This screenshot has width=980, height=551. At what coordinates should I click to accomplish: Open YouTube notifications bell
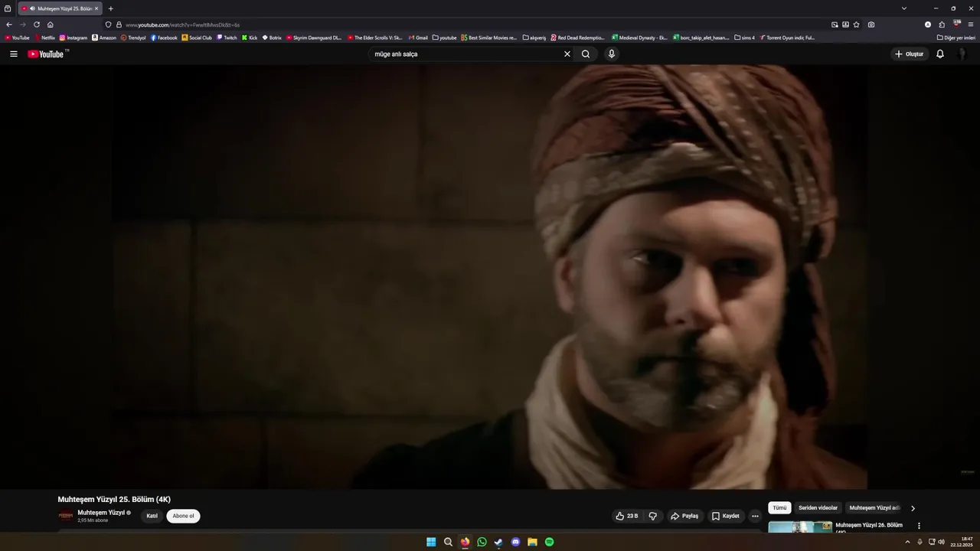point(940,54)
